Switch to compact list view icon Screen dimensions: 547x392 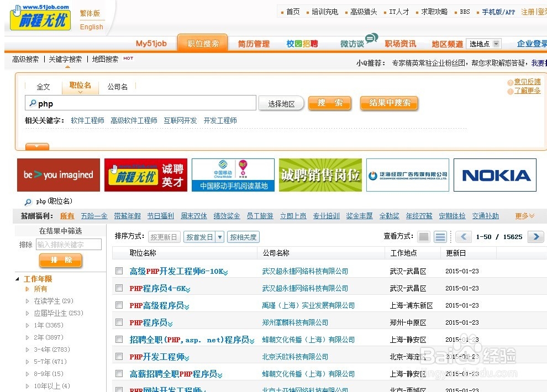pos(424,237)
